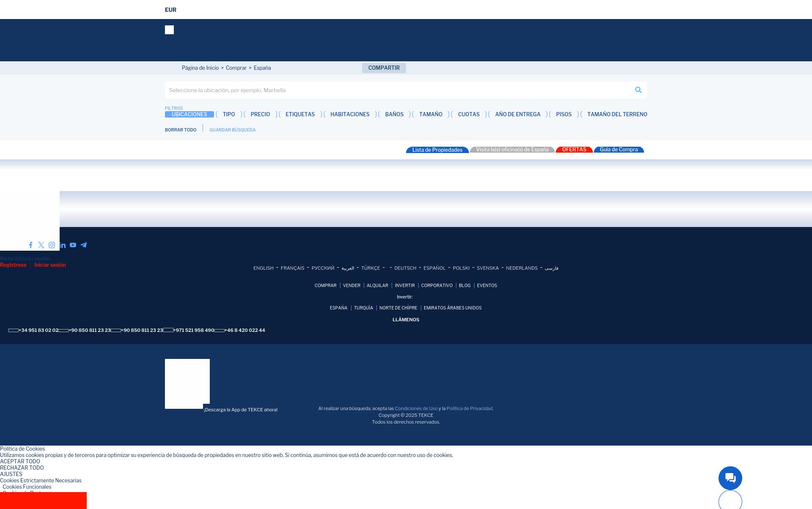Open the EUR currency selector
812x509 pixels.
(170, 10)
